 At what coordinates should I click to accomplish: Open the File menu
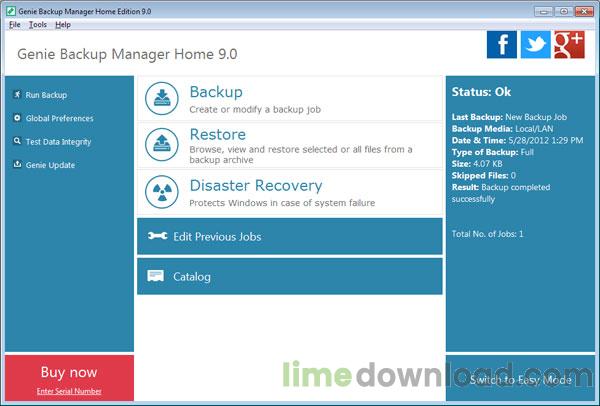(15, 25)
